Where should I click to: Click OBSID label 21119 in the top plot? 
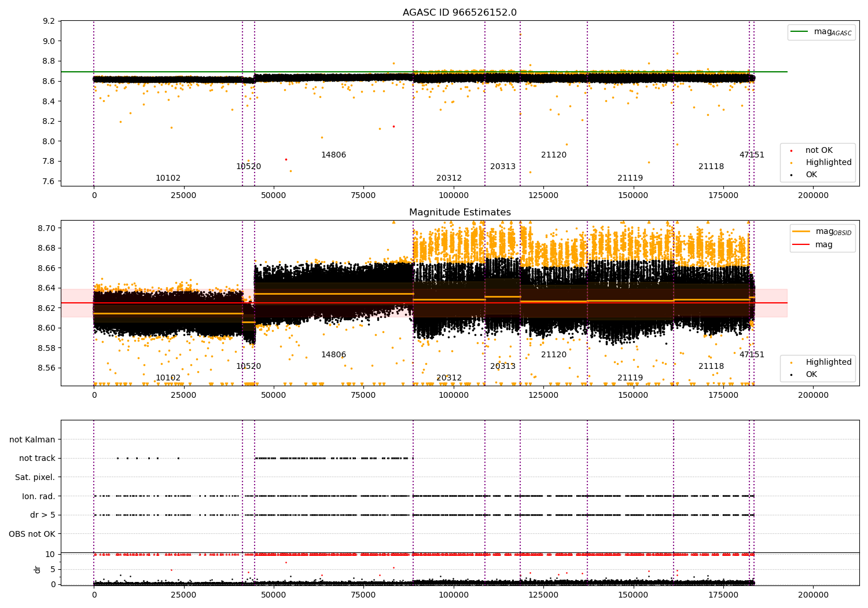630,178
